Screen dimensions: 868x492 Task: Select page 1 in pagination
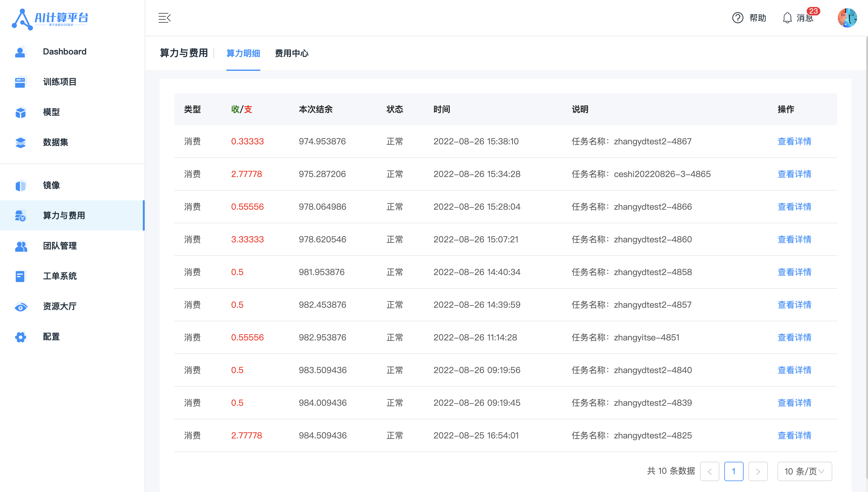click(x=734, y=471)
